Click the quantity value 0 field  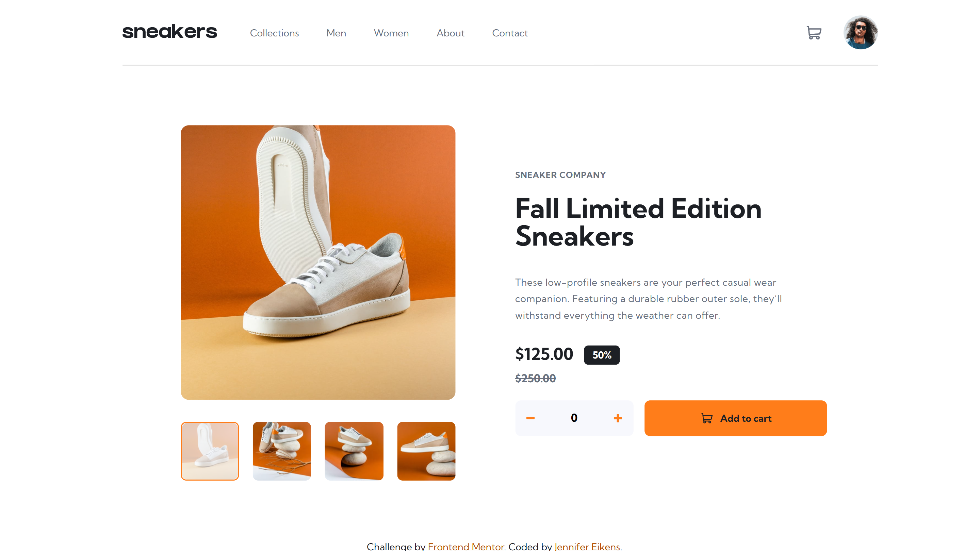coord(574,418)
